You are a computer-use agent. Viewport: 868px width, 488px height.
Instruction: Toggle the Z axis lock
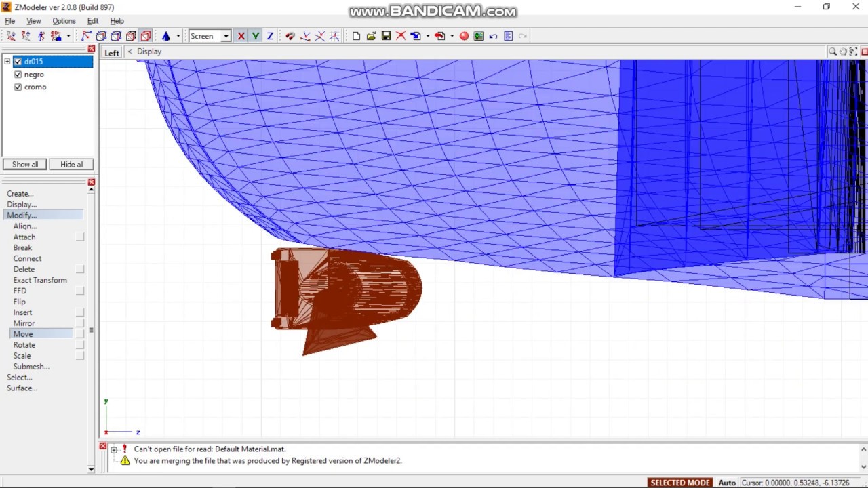tap(270, 36)
